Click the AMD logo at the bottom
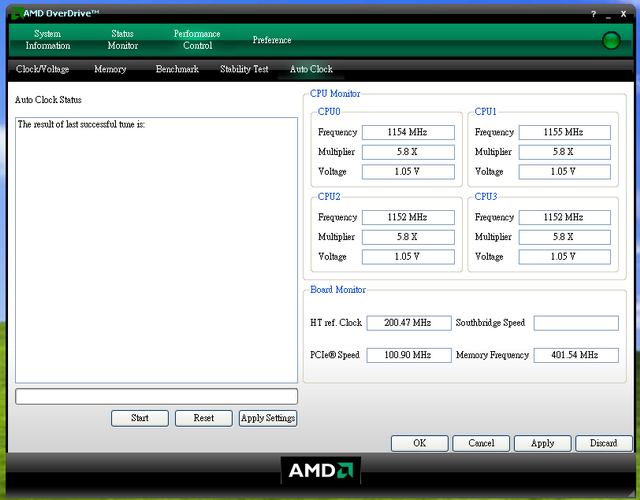This screenshot has height=500, width=640. 321,470
